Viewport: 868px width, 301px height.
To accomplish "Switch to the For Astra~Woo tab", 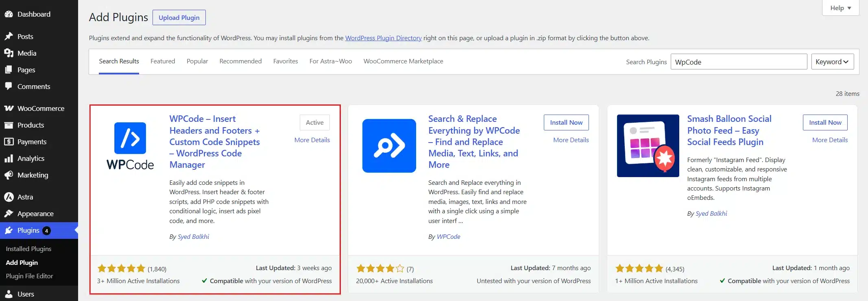I will click(331, 61).
